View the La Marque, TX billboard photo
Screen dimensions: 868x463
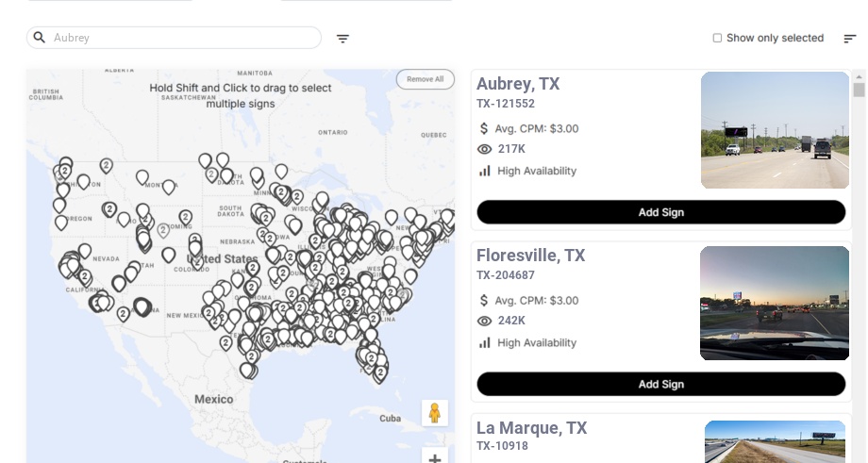tap(775, 441)
